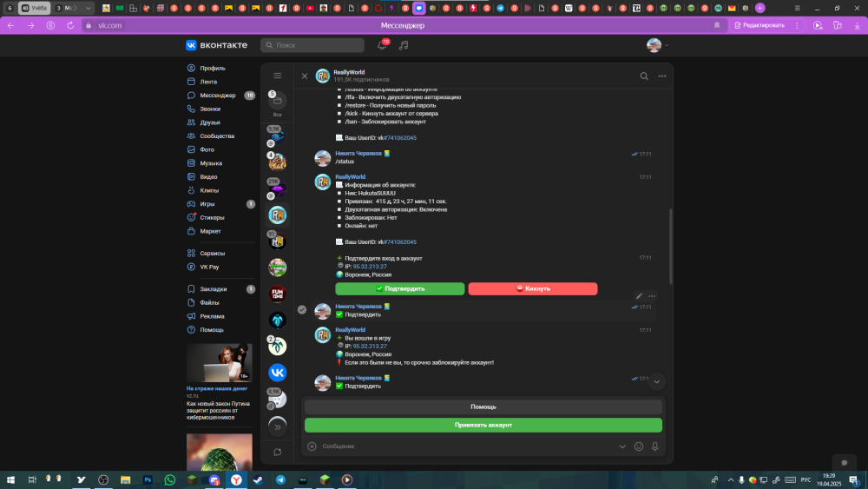
Task: Open the browser main menu lines
Action: click(797, 8)
